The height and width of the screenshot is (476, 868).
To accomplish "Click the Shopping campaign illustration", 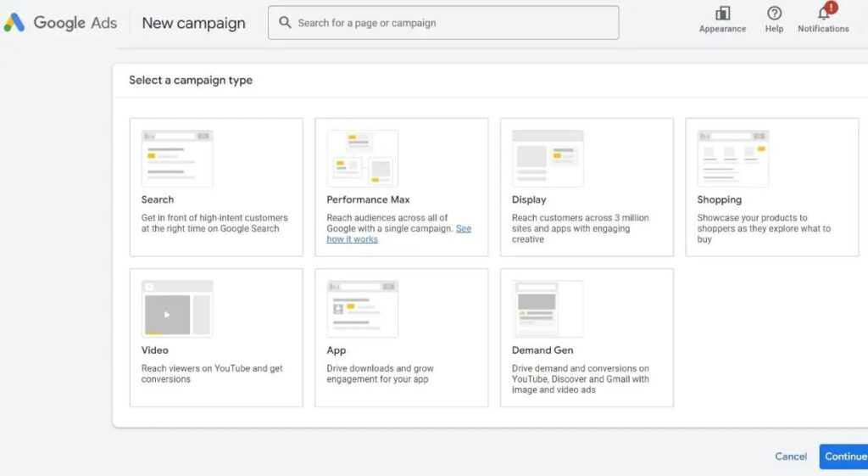I will click(x=733, y=159).
